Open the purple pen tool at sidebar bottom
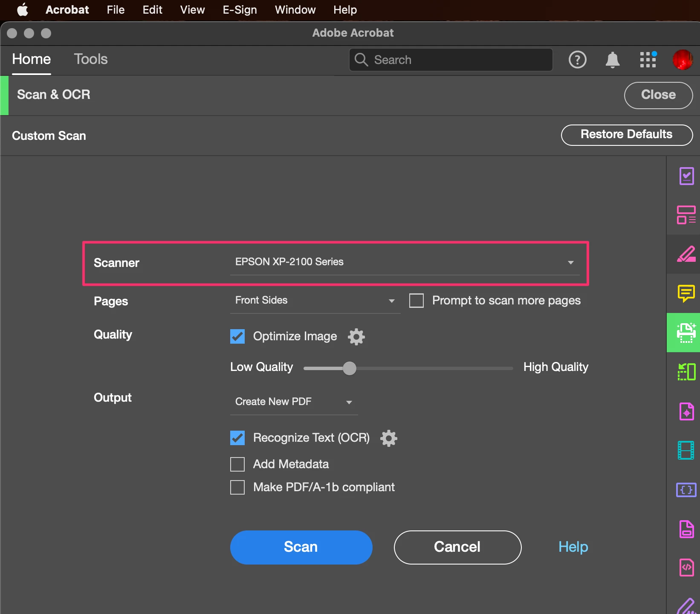700x614 pixels. click(x=686, y=605)
